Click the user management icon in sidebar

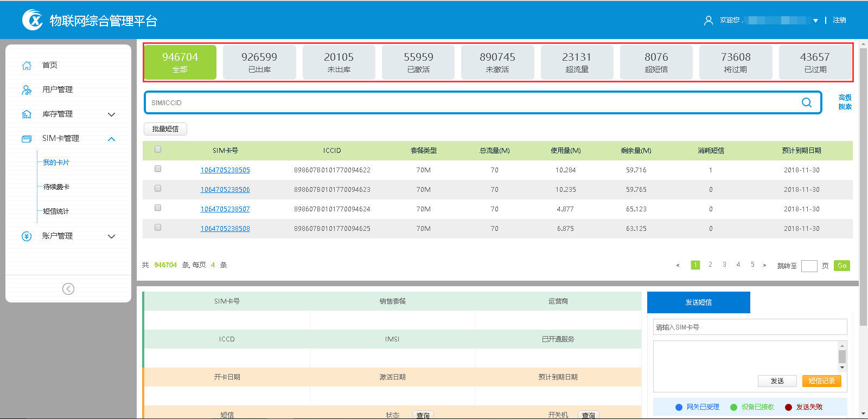27,90
